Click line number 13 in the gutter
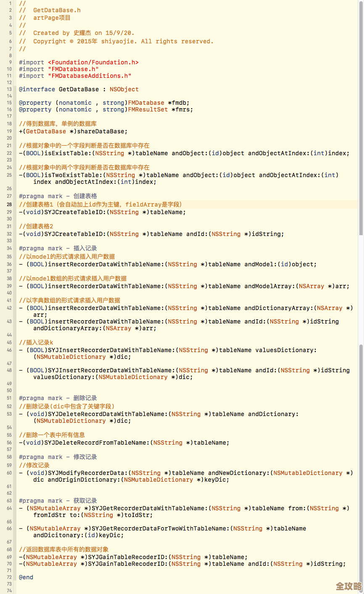The height and width of the screenshot is (594, 364). [9, 89]
